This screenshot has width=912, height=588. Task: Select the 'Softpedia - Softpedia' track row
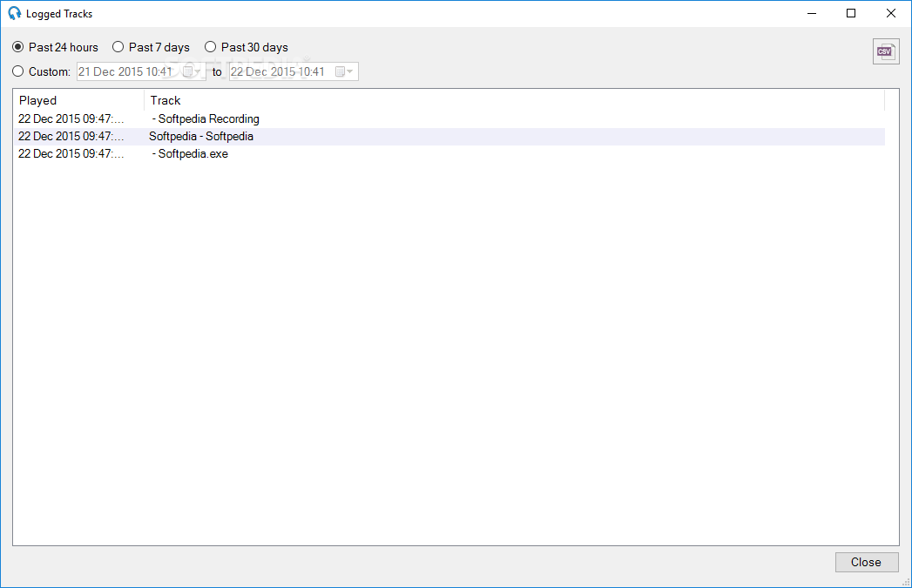point(449,136)
